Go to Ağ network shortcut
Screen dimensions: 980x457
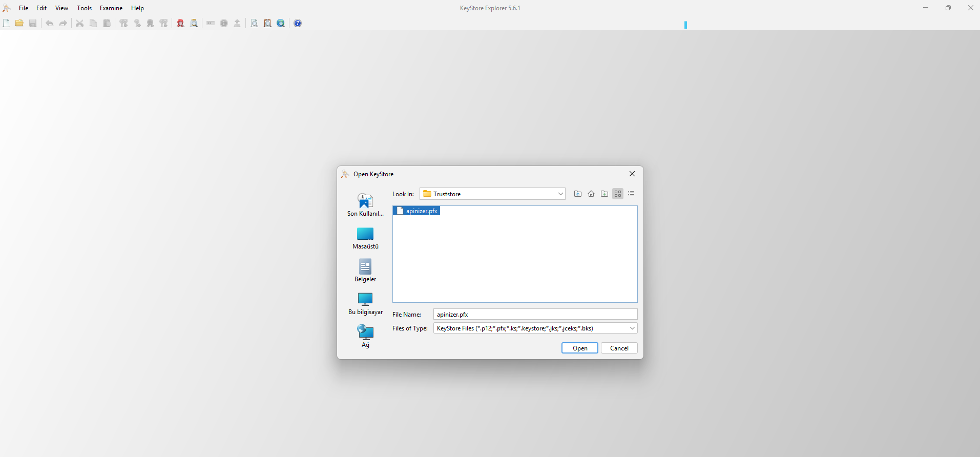pos(365,337)
